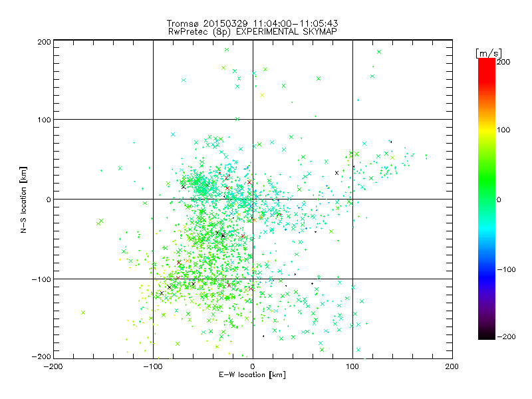Click the E-W axis "200" tick label
The image size is (532, 399).
452,366
